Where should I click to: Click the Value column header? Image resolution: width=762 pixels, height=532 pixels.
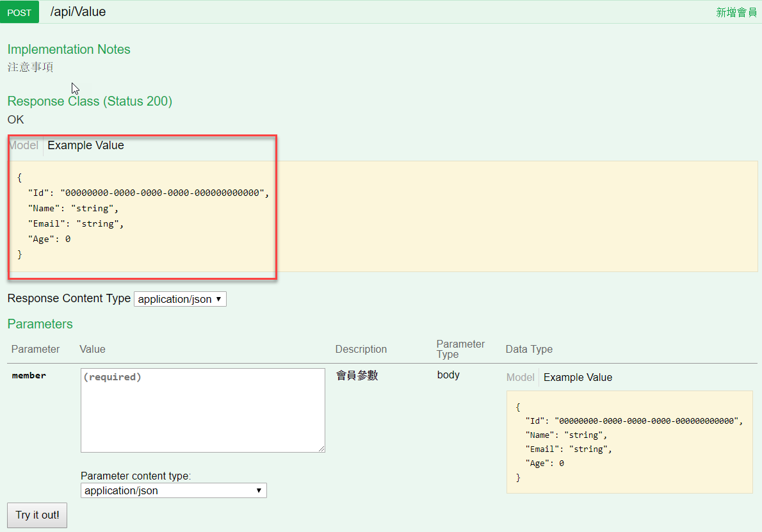[92, 350]
